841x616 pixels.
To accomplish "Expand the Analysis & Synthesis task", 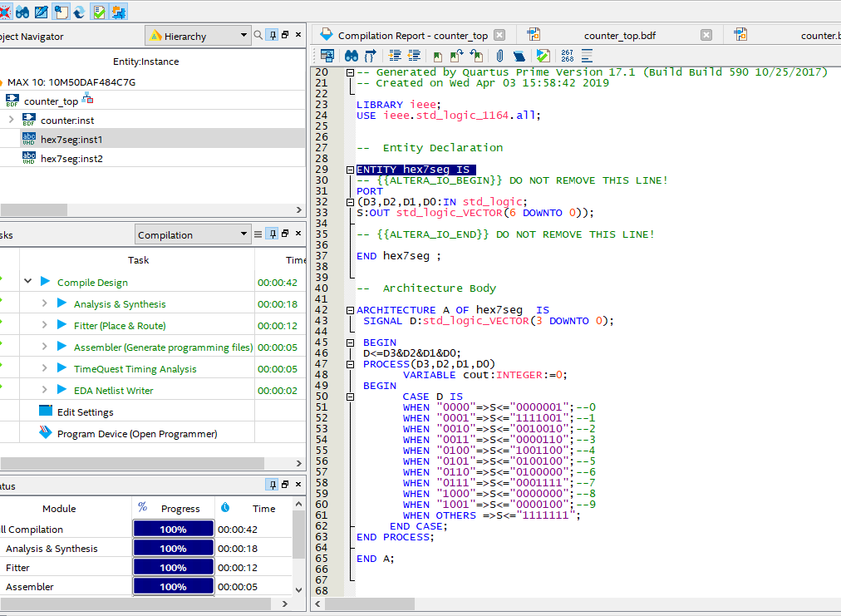I will (45, 303).
